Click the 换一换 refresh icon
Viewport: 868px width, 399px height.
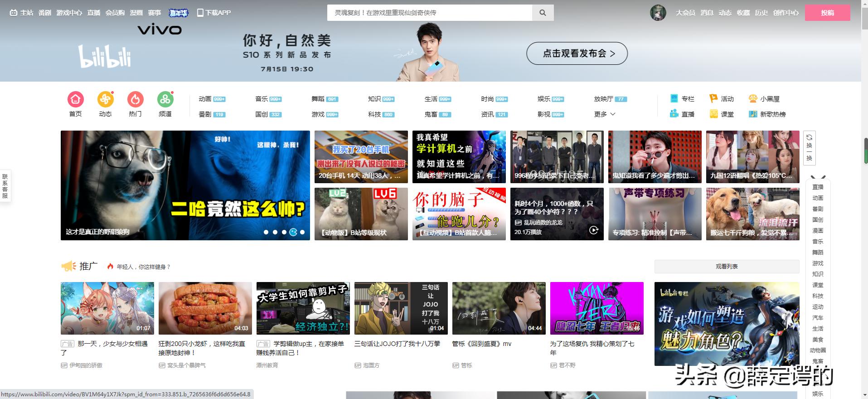tap(809, 137)
